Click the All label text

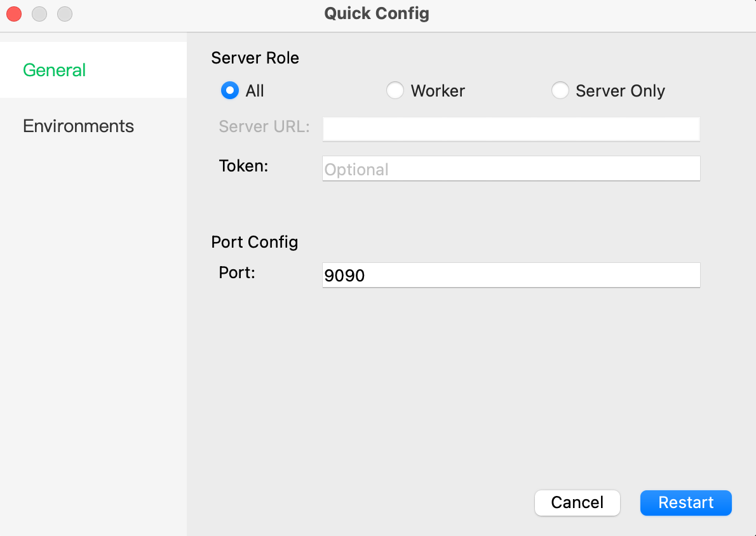255,91
